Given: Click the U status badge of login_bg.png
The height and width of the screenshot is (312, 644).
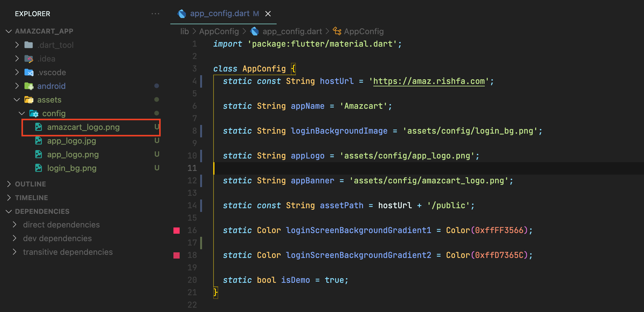Looking at the screenshot, I should coord(157,168).
